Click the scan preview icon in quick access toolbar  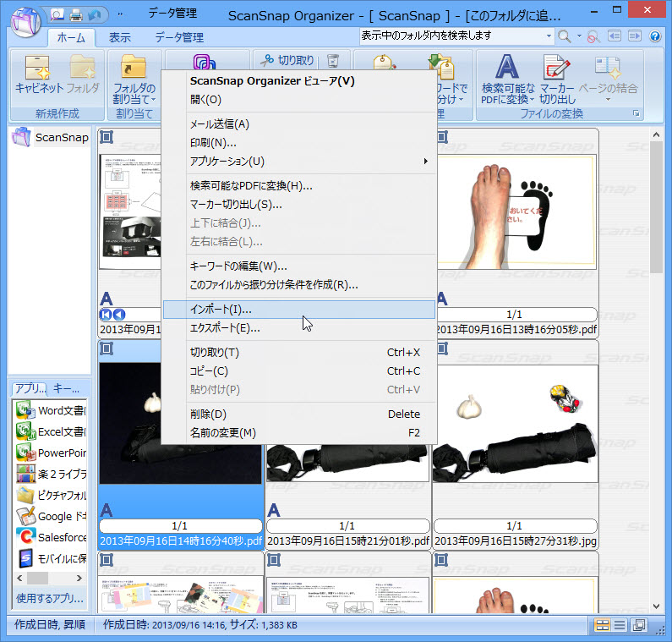(x=57, y=15)
